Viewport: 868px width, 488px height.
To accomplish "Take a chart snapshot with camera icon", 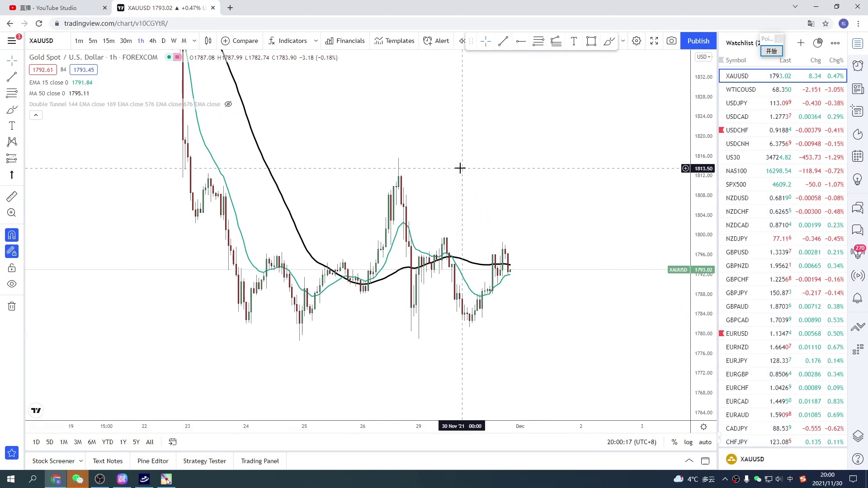I will 671,41.
